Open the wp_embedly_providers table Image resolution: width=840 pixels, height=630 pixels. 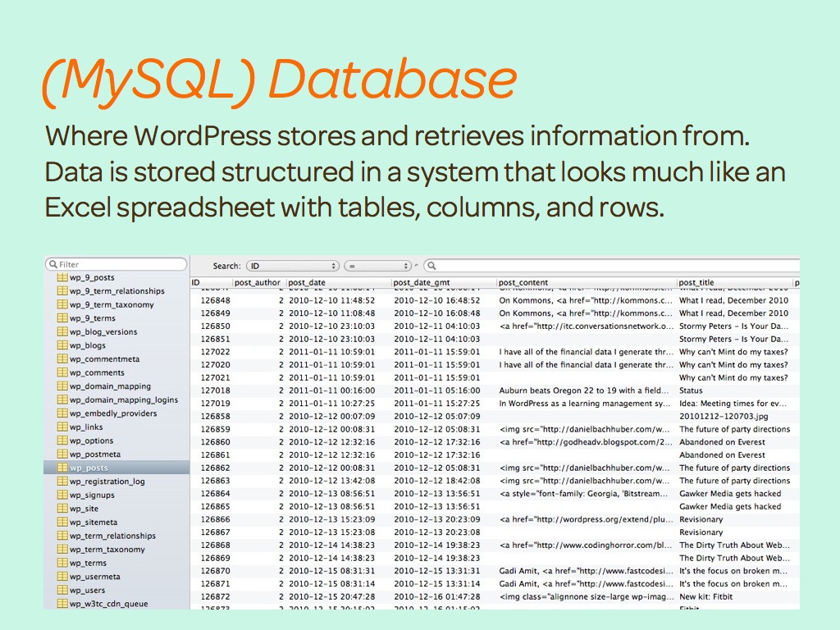point(113,413)
